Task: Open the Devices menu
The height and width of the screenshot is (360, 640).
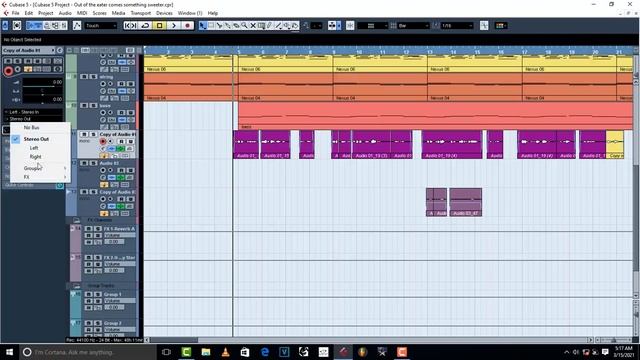Action: (x=164, y=13)
